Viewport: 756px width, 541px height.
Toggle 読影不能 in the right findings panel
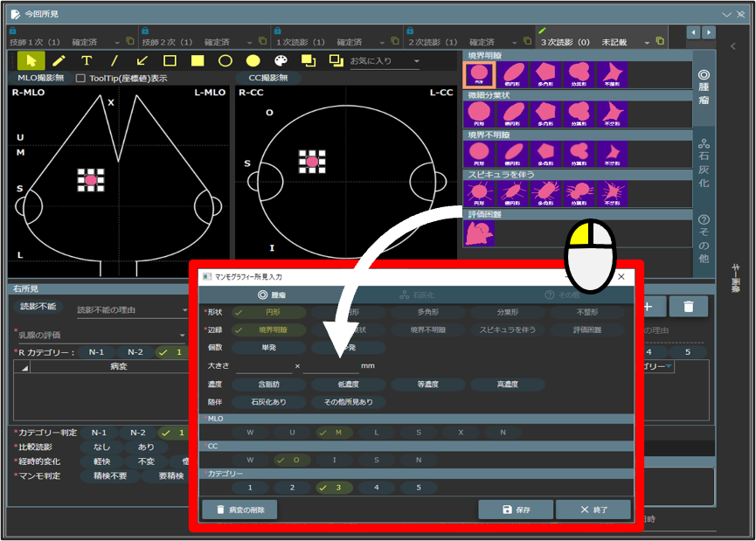(38, 307)
